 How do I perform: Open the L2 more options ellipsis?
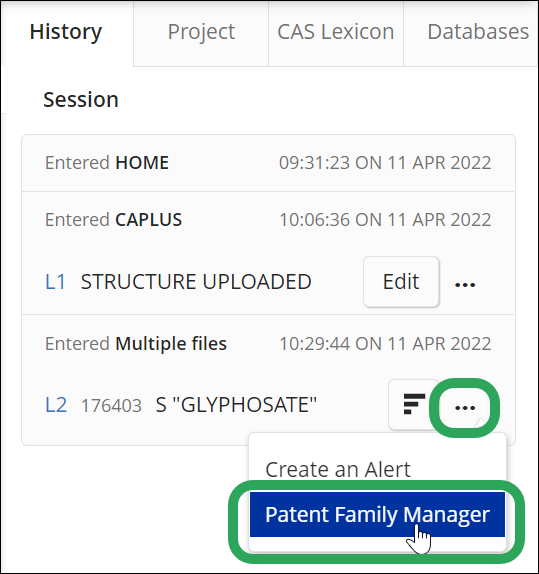pos(465,407)
